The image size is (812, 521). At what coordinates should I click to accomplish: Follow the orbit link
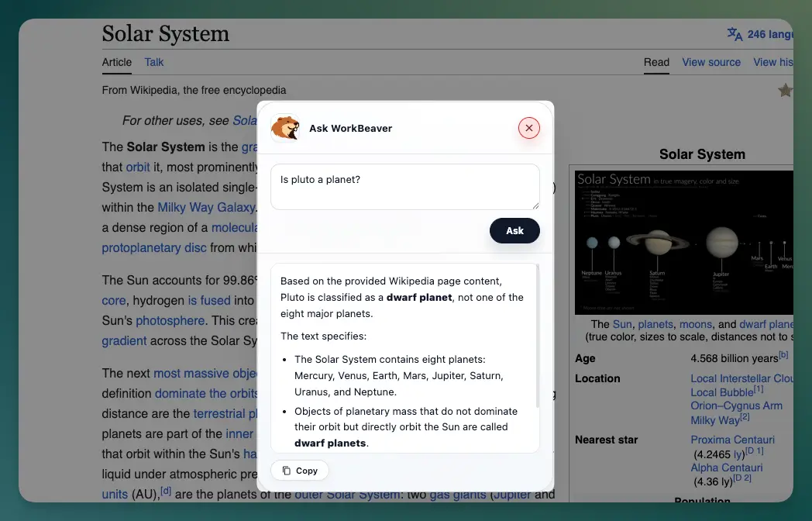point(138,167)
